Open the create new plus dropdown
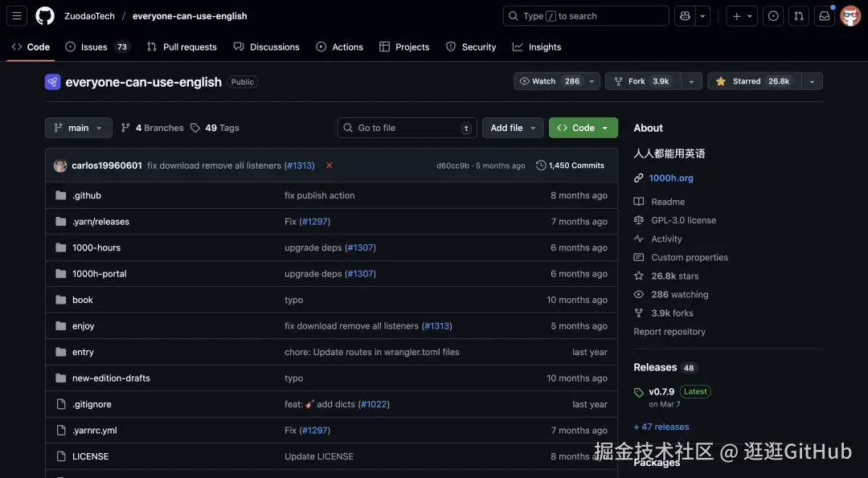 coord(743,16)
